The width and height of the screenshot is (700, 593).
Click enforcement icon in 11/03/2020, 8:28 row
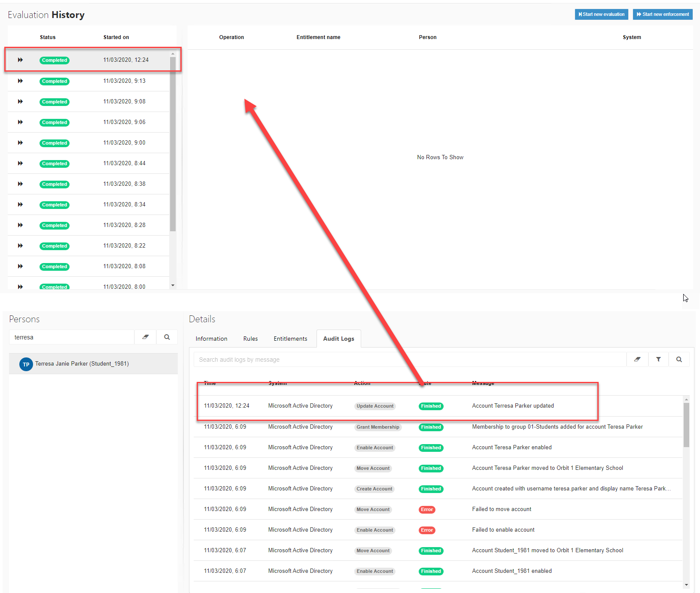point(20,225)
